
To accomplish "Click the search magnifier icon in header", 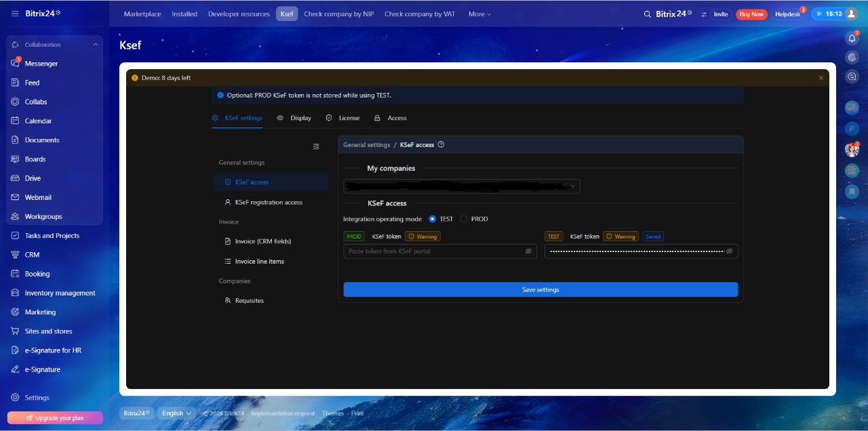I will (648, 14).
